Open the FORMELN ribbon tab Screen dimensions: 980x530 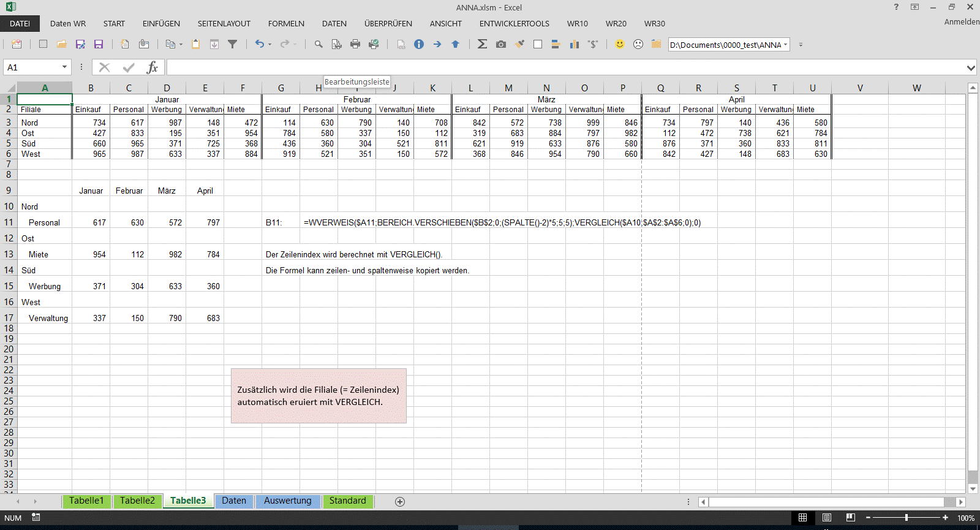coord(286,23)
